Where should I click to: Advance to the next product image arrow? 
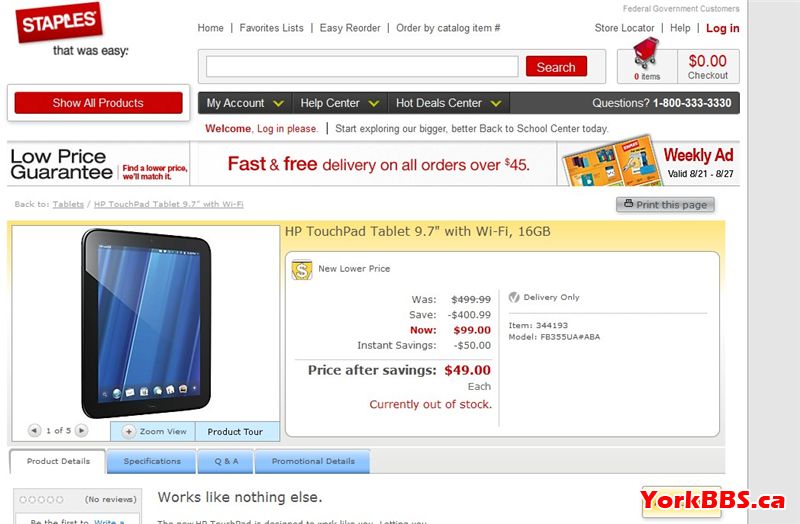81,431
